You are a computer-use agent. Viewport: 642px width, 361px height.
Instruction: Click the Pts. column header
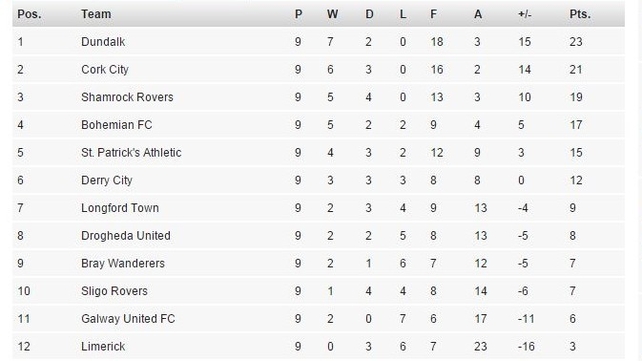[580, 14]
